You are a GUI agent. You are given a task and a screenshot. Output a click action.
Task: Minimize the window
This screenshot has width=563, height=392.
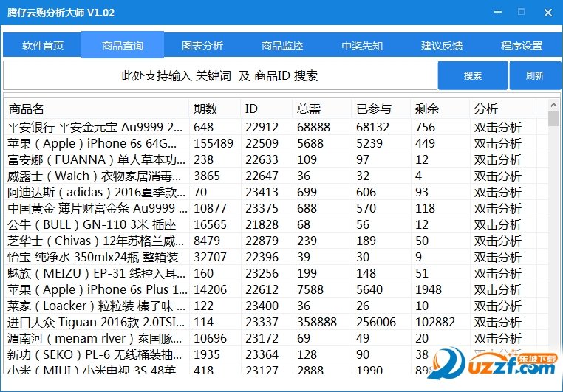(498, 13)
